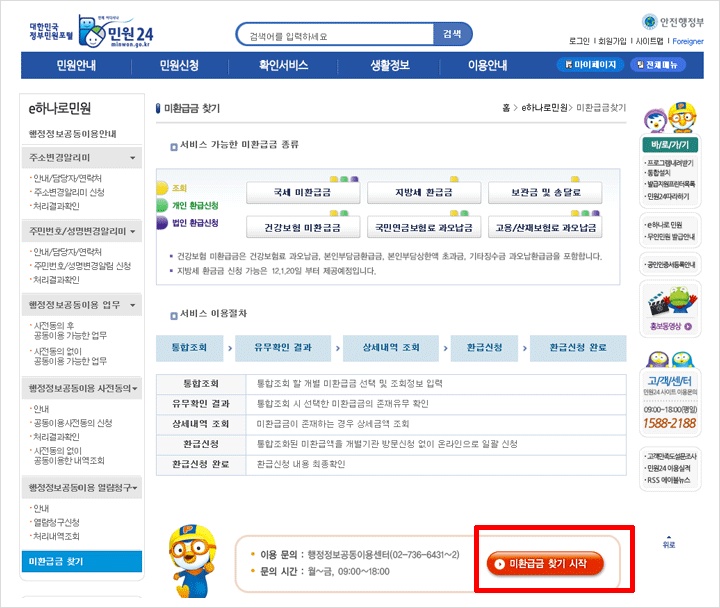Open the 무인민원 발급안내 quick link
720x608 pixels.
pos(669,237)
